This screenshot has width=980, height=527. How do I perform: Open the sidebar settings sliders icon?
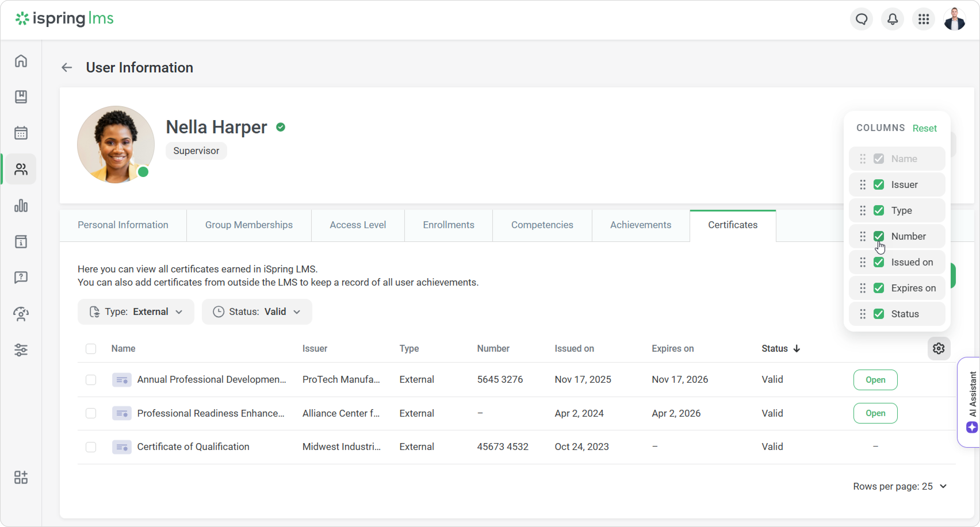pyautogui.click(x=21, y=350)
